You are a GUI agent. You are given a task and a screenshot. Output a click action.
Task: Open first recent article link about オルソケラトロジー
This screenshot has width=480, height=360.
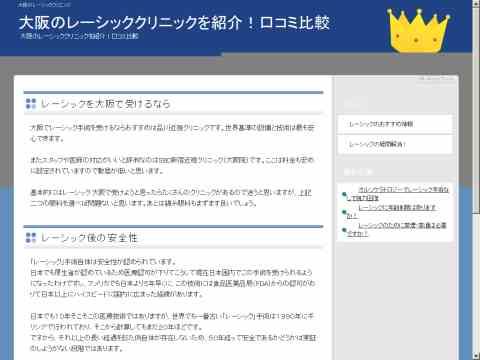pyautogui.click(x=398, y=194)
